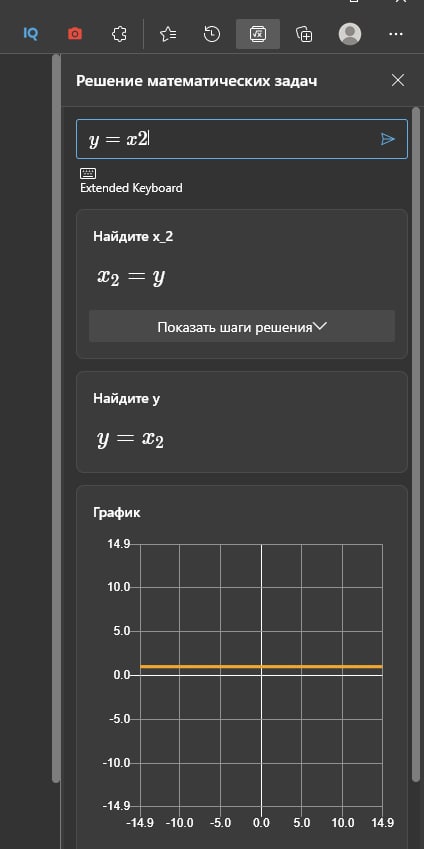Select the Найдите y result card
The height and width of the screenshot is (849, 424).
242,422
